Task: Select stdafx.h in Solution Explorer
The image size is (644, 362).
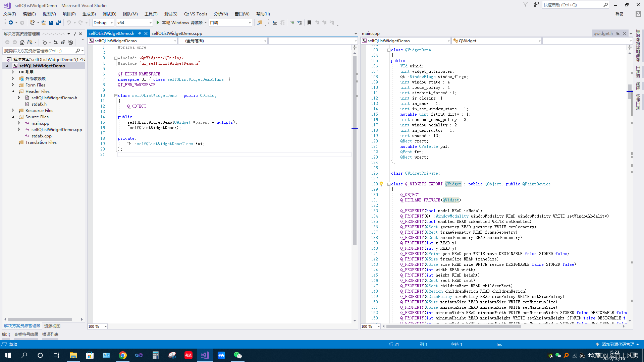Action: pyautogui.click(x=39, y=104)
